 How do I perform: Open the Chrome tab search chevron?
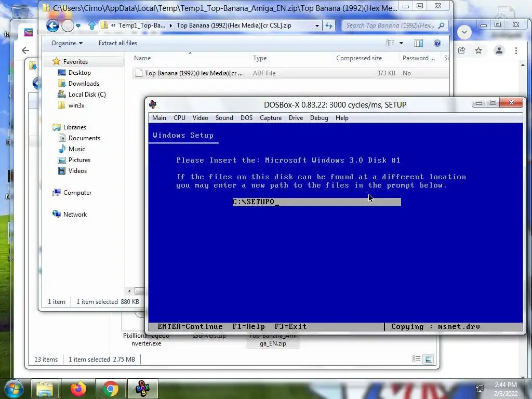click(464, 32)
